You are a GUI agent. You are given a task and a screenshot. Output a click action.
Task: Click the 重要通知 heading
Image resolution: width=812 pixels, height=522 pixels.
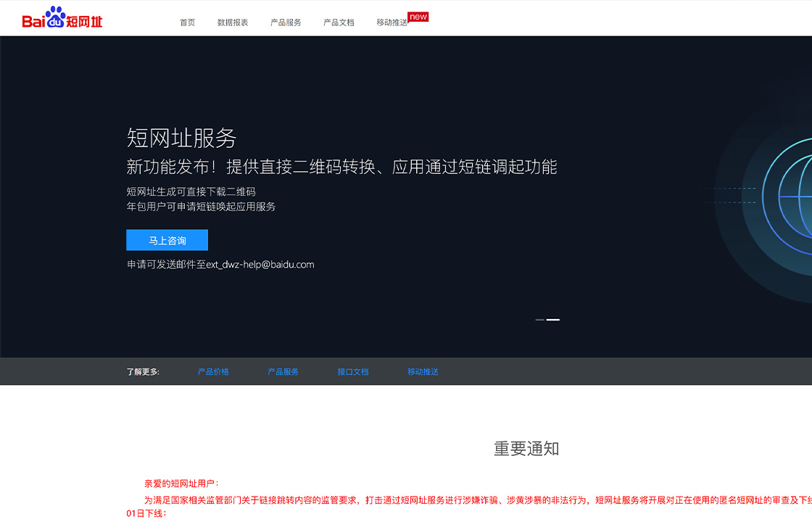pos(526,448)
